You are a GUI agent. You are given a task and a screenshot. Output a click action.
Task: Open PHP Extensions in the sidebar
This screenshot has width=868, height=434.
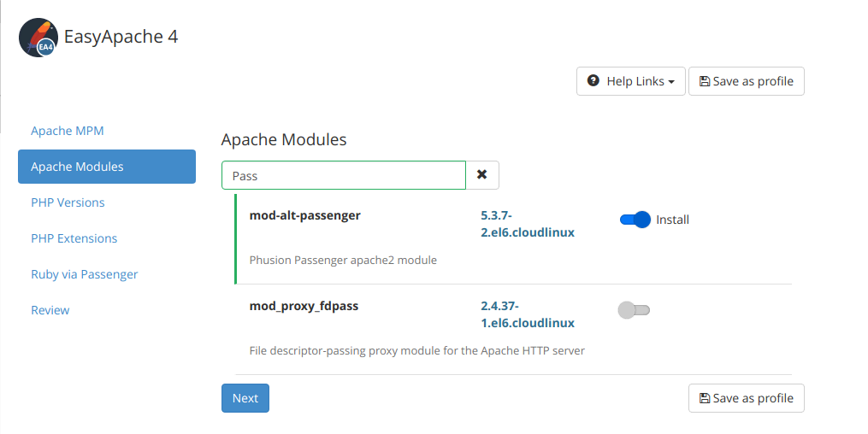pyautogui.click(x=74, y=238)
